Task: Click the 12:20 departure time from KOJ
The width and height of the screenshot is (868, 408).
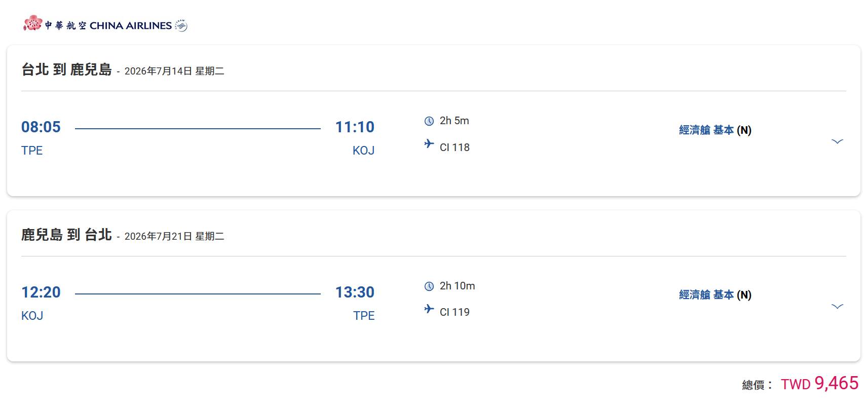Action: tap(41, 292)
